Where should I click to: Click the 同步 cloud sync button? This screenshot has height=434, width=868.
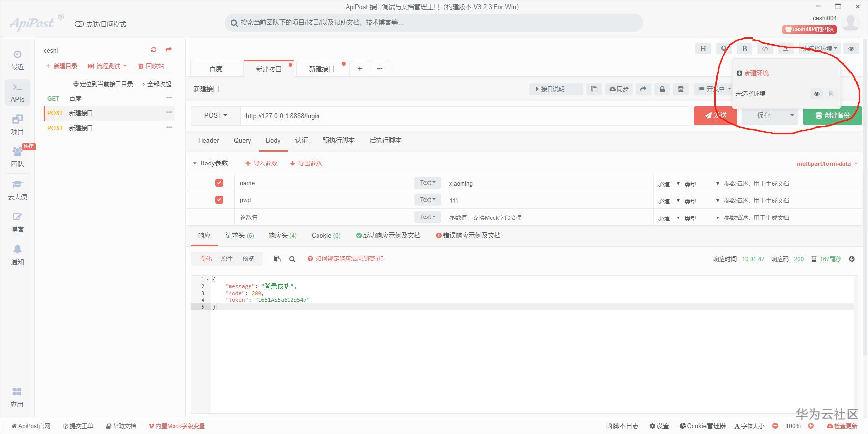click(619, 89)
